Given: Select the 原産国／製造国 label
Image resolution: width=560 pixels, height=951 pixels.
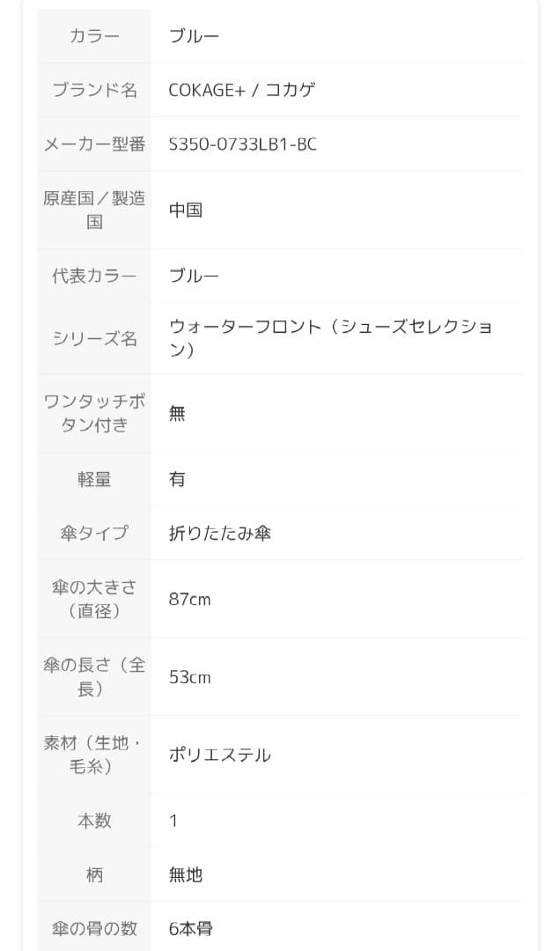Looking at the screenshot, I should coord(94,210).
